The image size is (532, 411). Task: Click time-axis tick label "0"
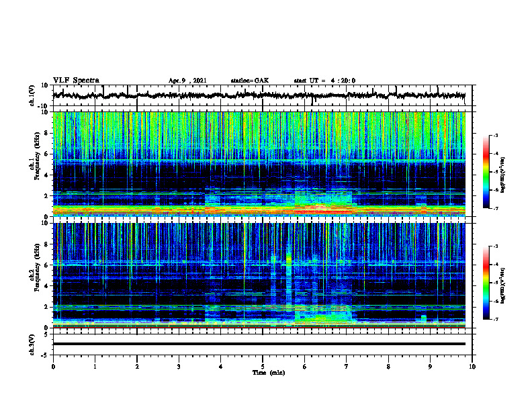(x=53, y=367)
